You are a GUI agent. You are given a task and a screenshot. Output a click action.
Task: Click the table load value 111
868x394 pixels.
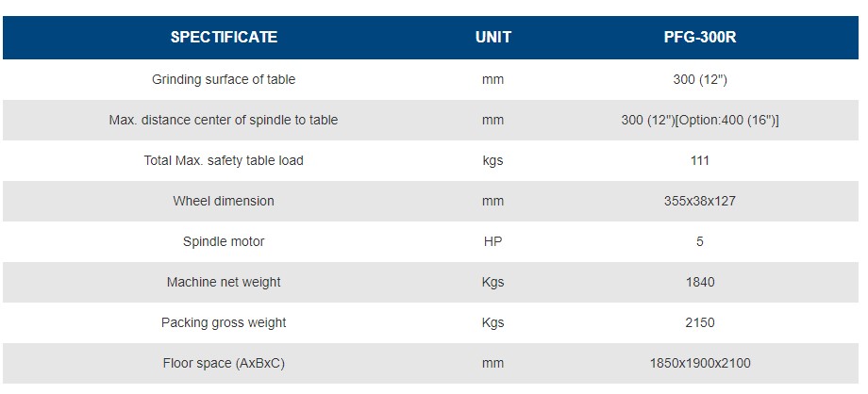(x=699, y=161)
